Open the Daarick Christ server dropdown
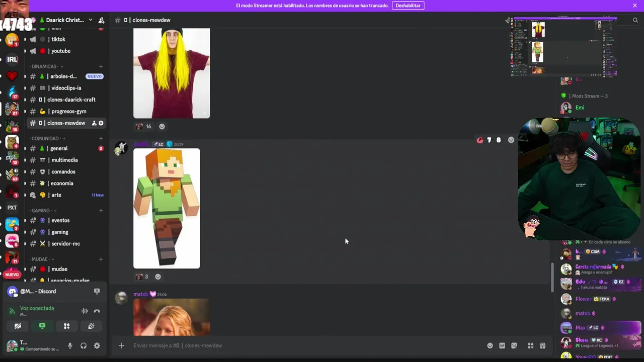Image resolution: width=644 pixels, height=362 pixels. 90,20
